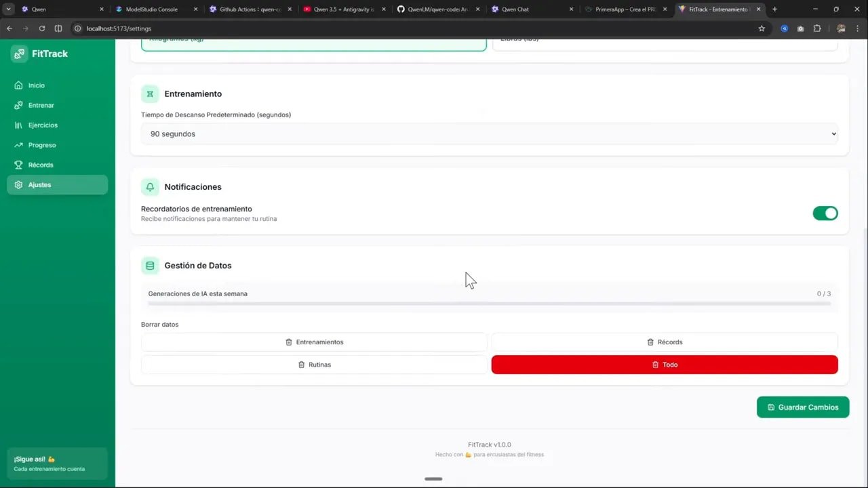
Task: Open the browser menu with three dots
Action: (x=858, y=28)
